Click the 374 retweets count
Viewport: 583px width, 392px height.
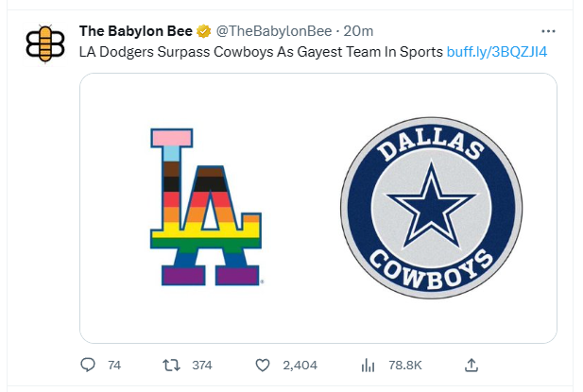(202, 366)
